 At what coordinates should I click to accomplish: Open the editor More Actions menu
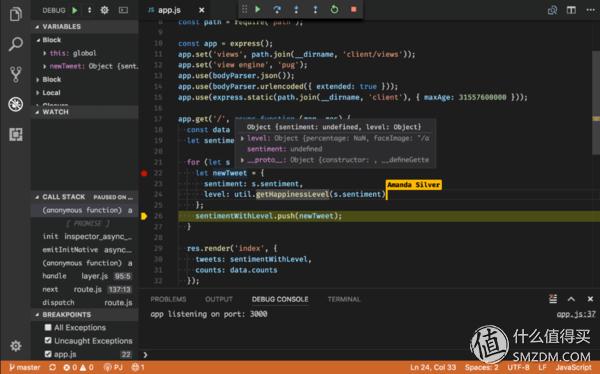pos(590,10)
